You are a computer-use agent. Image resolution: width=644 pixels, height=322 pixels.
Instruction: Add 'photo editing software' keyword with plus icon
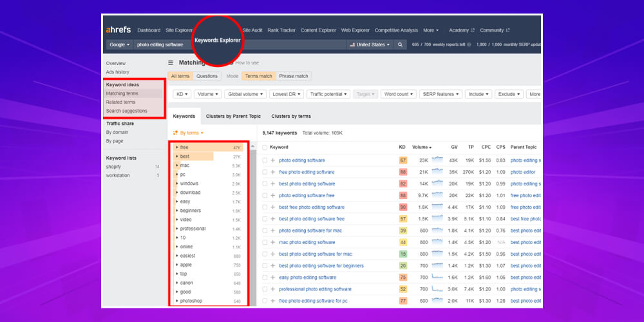272,160
